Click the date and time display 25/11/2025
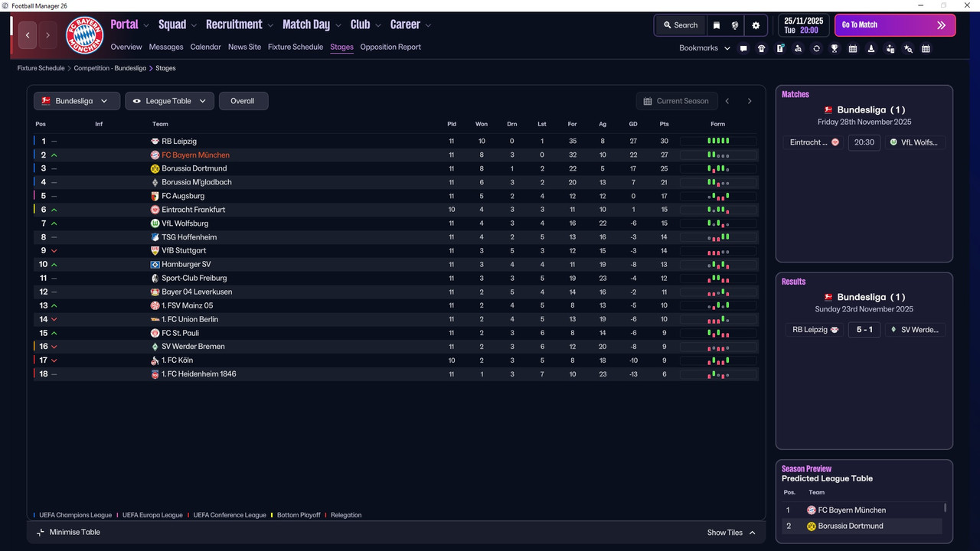The height and width of the screenshot is (551, 980). [802, 25]
